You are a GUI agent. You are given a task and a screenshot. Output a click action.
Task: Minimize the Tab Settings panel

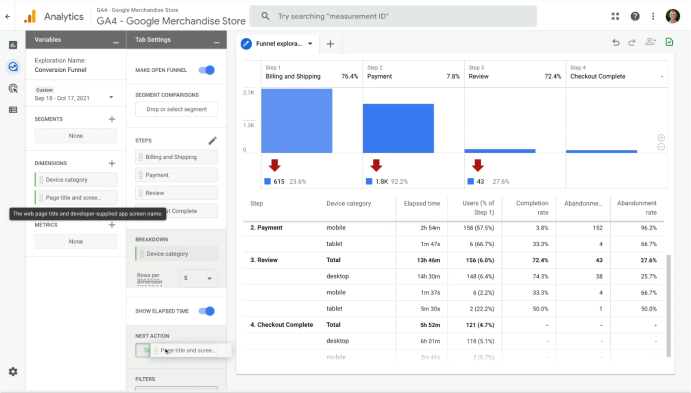[x=216, y=42]
